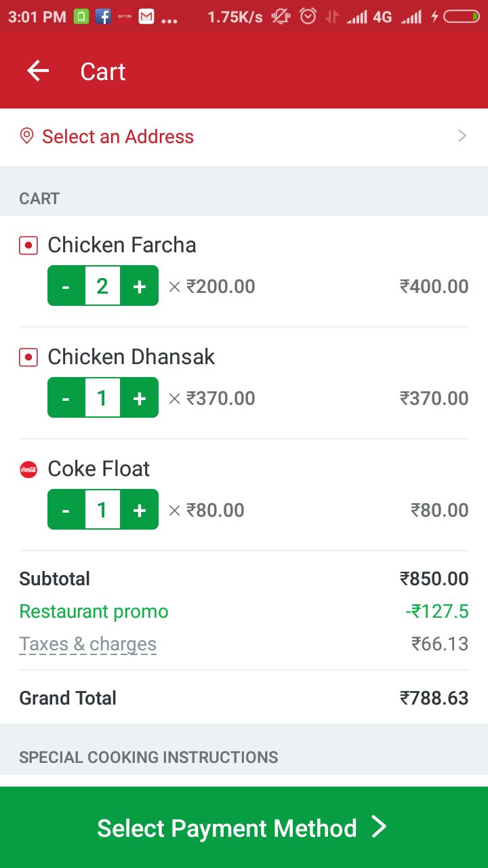Open the Facebook notification in status bar
Screen dimensions: 488x868
pos(103,17)
